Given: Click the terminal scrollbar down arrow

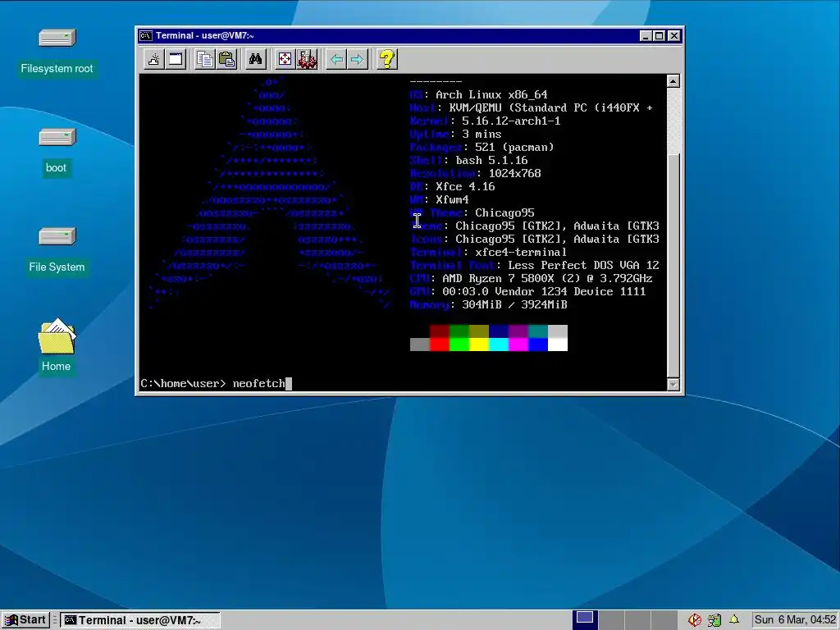Looking at the screenshot, I should 673,384.
